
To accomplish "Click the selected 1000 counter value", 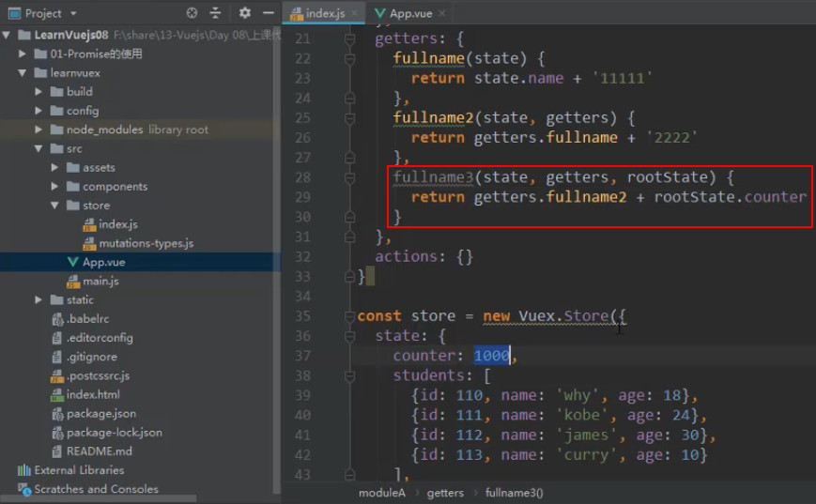I will (491, 356).
